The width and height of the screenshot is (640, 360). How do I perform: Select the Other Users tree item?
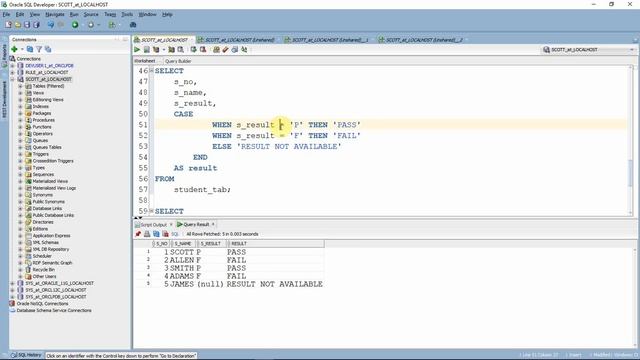44,277
